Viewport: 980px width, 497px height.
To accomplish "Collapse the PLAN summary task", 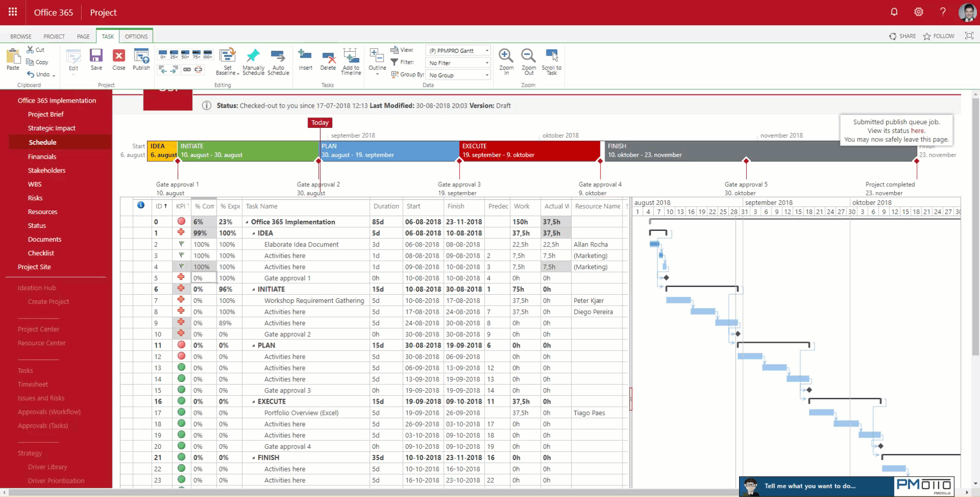I will (254, 346).
